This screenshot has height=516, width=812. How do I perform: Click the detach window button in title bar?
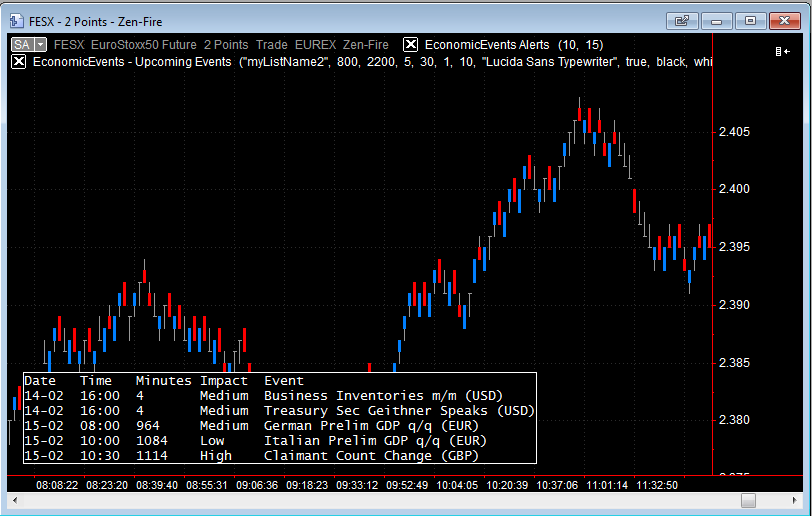point(682,21)
